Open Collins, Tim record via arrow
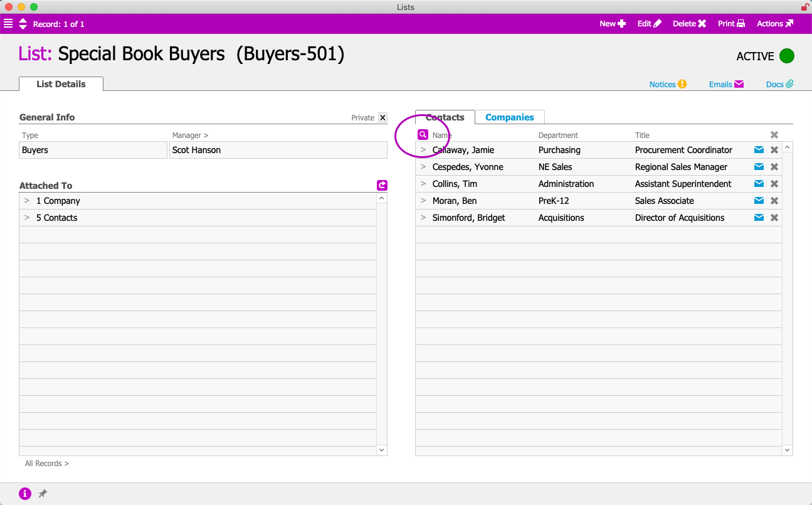The width and height of the screenshot is (812, 505). pos(423,184)
